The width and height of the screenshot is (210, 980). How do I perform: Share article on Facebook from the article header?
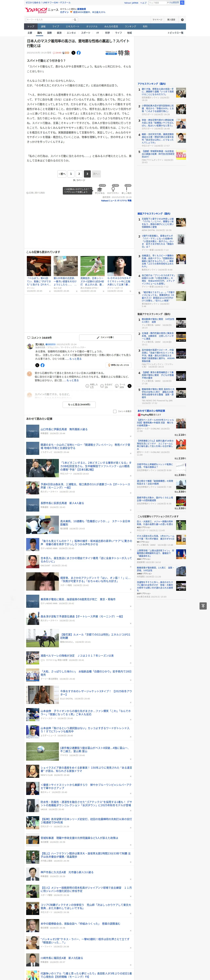click(79, 53)
